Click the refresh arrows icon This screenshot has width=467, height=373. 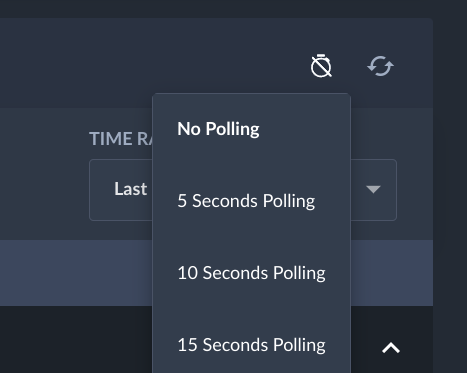[x=380, y=66]
